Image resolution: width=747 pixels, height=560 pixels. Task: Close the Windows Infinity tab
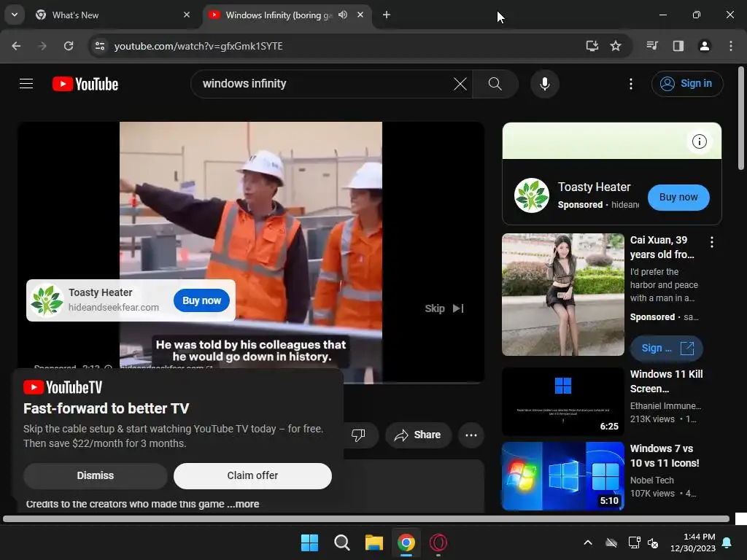(360, 15)
